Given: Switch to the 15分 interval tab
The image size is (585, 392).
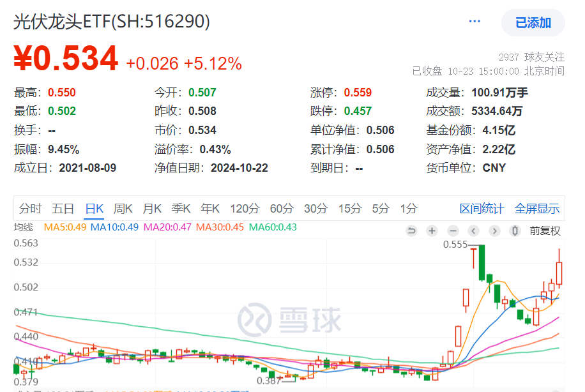Looking at the screenshot, I should click(x=350, y=209).
